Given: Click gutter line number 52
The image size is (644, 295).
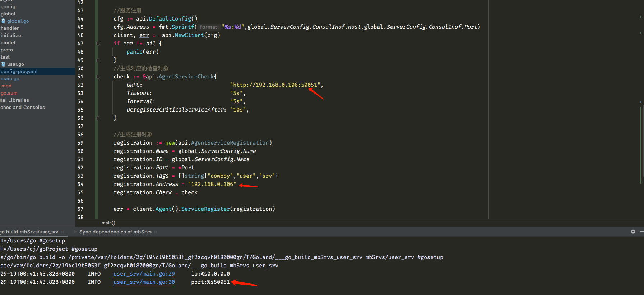Looking at the screenshot, I should click(80, 85).
